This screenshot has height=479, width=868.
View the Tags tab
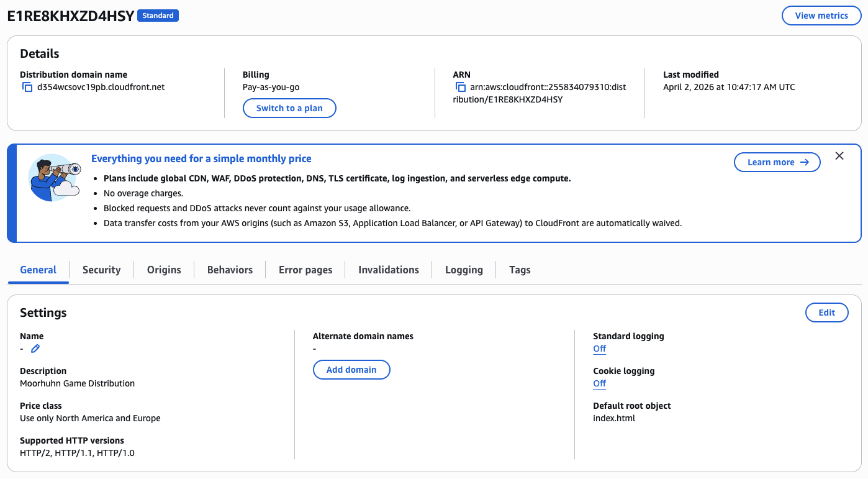pyautogui.click(x=520, y=270)
